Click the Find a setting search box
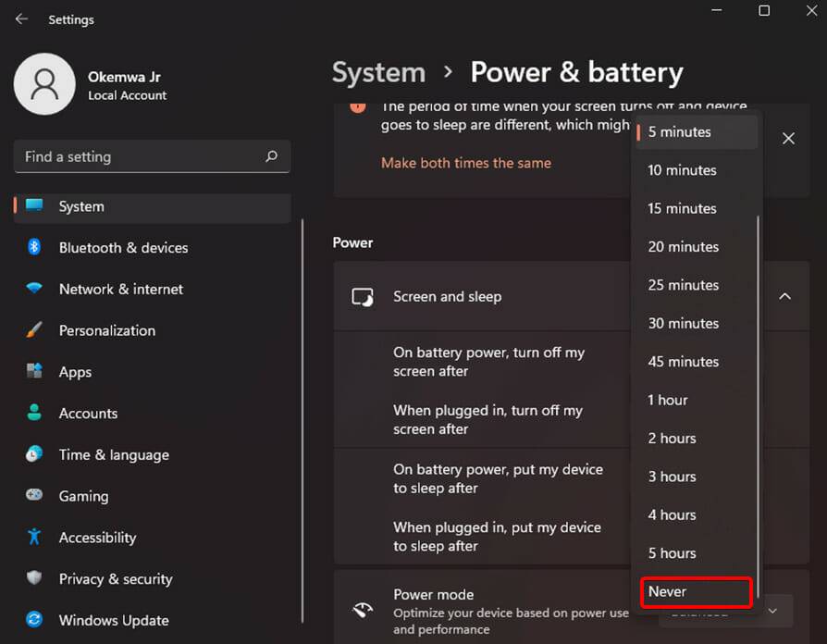827x644 pixels. (151, 156)
